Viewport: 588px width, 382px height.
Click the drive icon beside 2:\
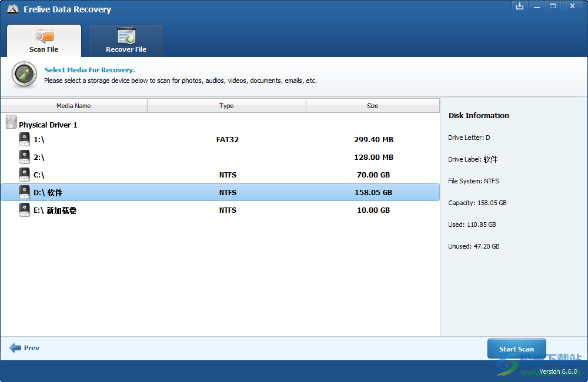pyautogui.click(x=24, y=157)
